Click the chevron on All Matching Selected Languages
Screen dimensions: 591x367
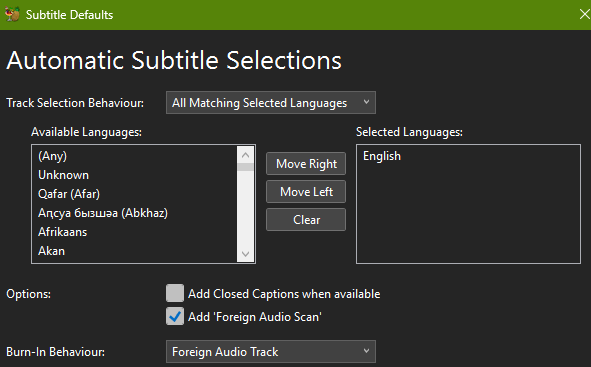click(366, 102)
